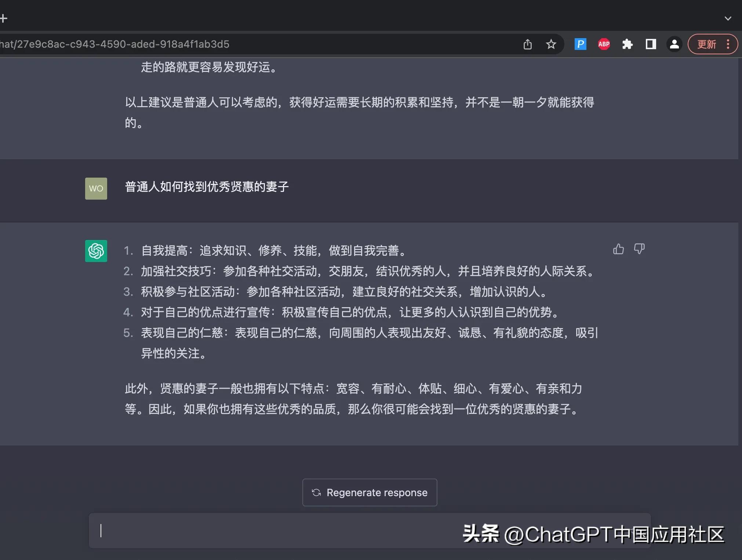
Task: Click the P extension icon in toolbar
Action: (580, 44)
